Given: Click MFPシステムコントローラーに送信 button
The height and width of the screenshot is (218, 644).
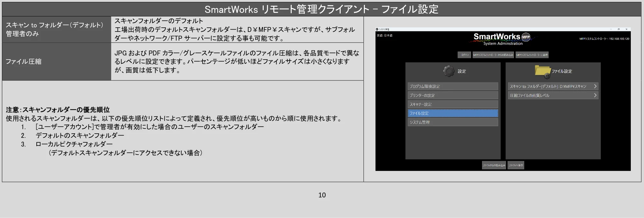Looking at the screenshot, I should click(x=532, y=55).
